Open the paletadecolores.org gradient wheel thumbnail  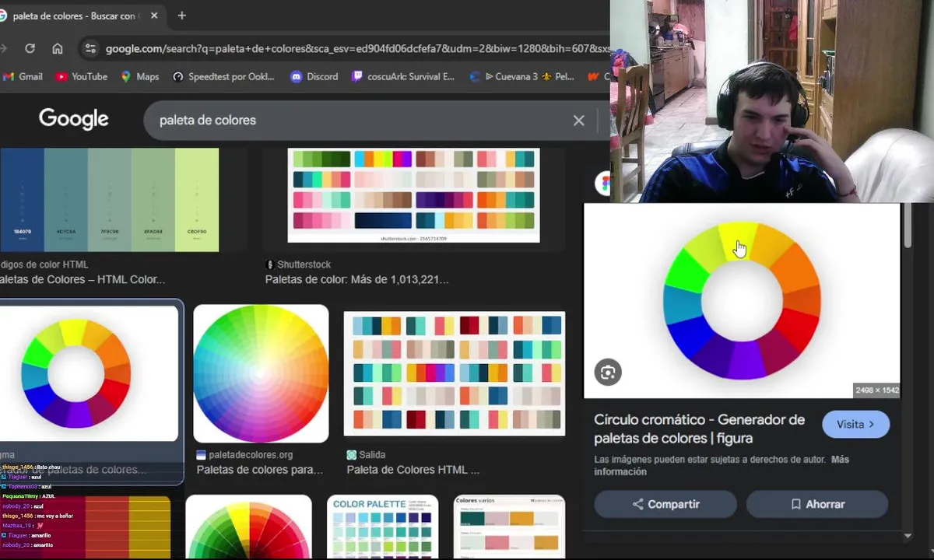(x=261, y=373)
